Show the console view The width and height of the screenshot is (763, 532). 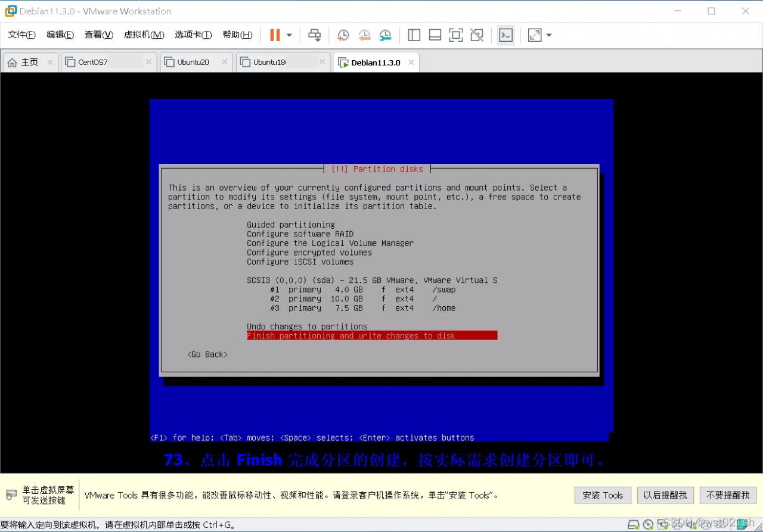(x=505, y=35)
